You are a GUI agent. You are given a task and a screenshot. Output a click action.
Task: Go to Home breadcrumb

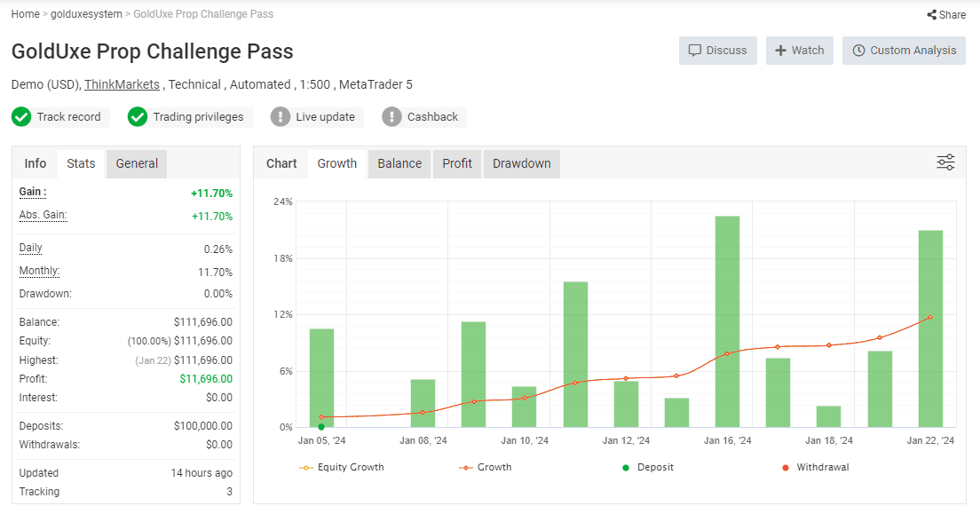tap(25, 13)
